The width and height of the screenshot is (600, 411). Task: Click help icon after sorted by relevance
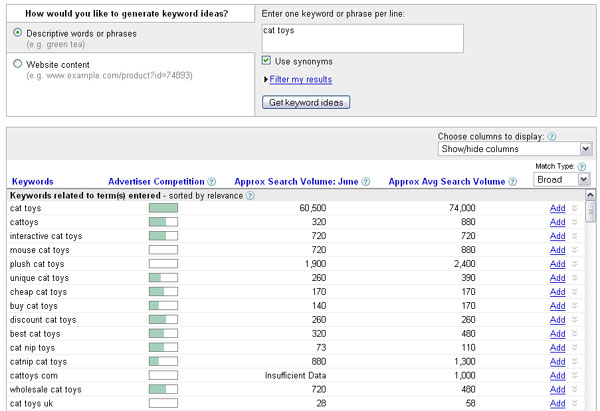tap(250, 195)
